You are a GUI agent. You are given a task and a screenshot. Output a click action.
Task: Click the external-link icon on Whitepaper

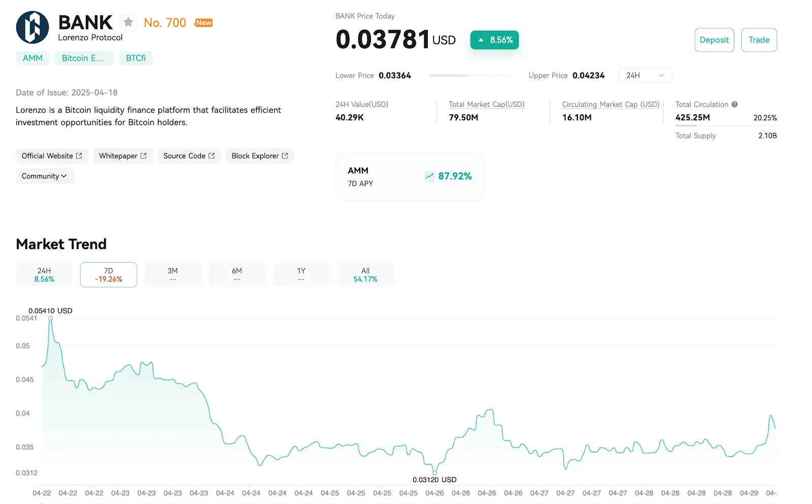tap(144, 156)
